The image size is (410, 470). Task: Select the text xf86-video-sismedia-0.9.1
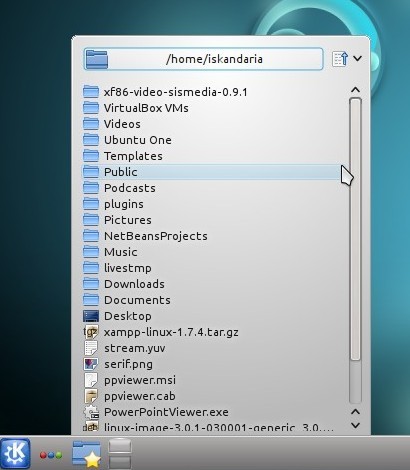point(176,92)
